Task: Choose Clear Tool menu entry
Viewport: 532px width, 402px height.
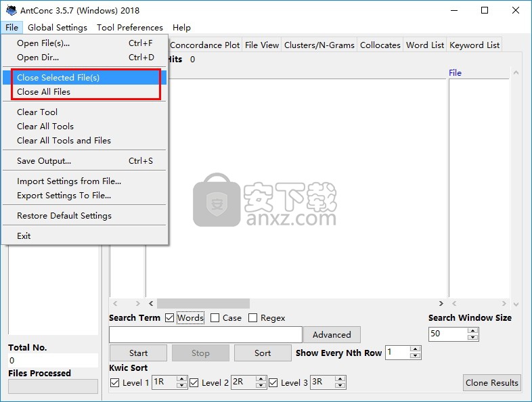Action: click(85, 112)
